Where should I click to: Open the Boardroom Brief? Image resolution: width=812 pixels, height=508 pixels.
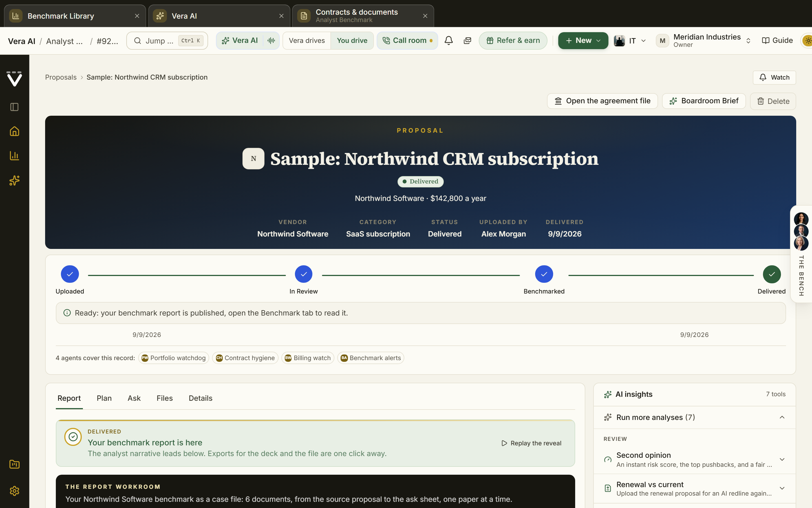pyautogui.click(x=704, y=101)
